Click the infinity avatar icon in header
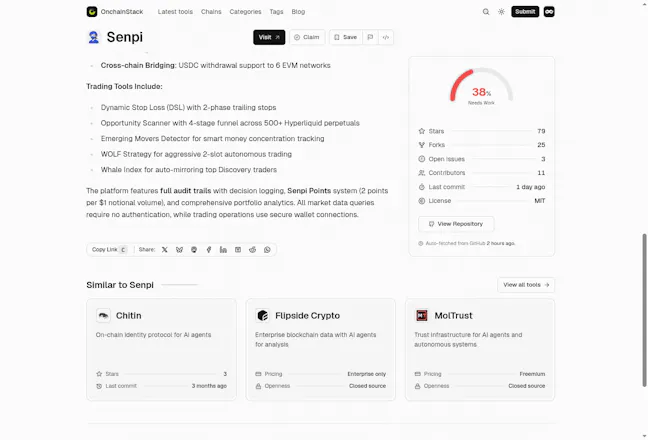Screen dimensions: 648x440 [x=549, y=12]
